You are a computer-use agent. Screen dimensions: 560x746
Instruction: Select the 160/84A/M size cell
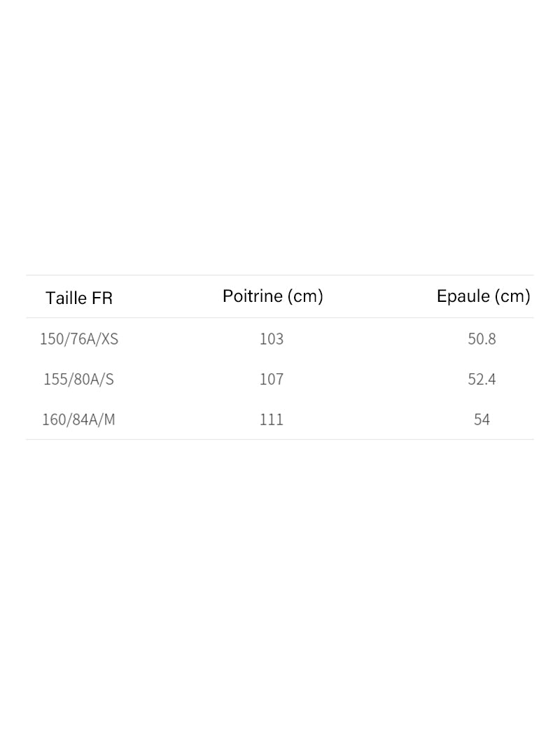78,420
